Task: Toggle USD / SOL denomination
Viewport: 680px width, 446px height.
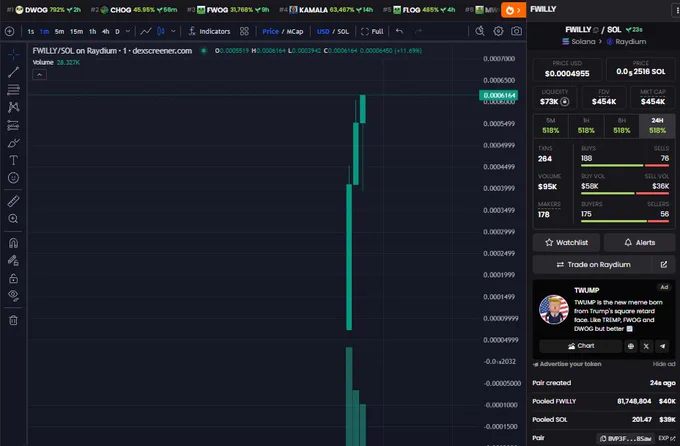Action: point(333,31)
